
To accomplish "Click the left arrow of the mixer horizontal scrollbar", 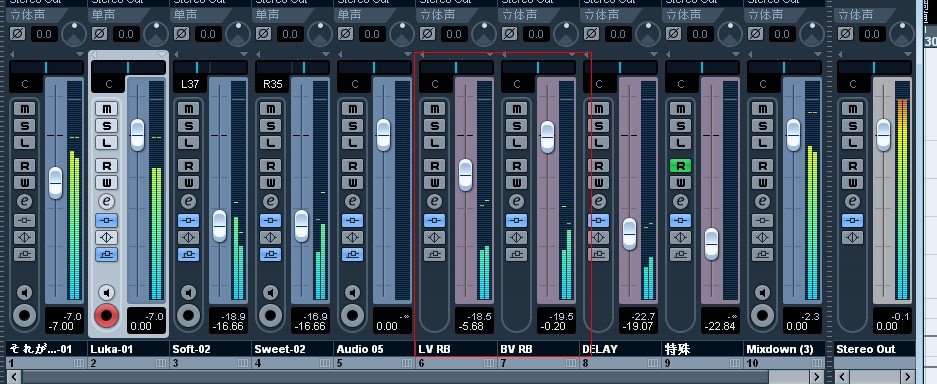I will coord(14,377).
